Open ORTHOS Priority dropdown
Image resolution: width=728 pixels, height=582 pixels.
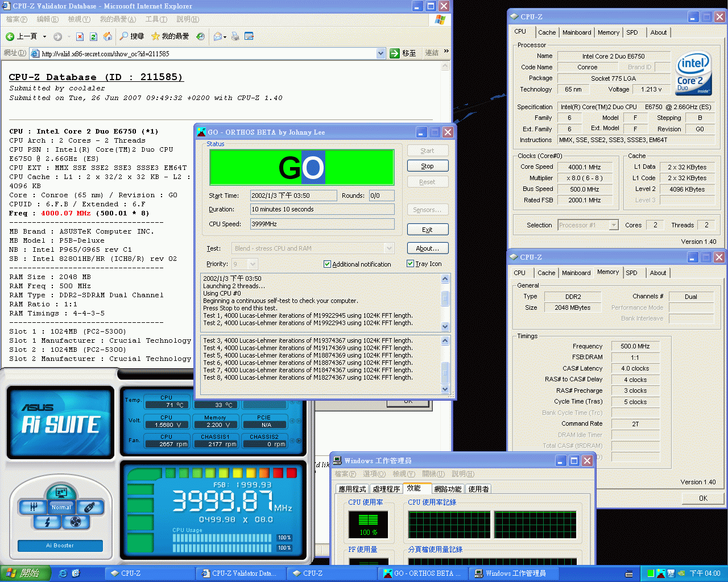[x=253, y=264]
